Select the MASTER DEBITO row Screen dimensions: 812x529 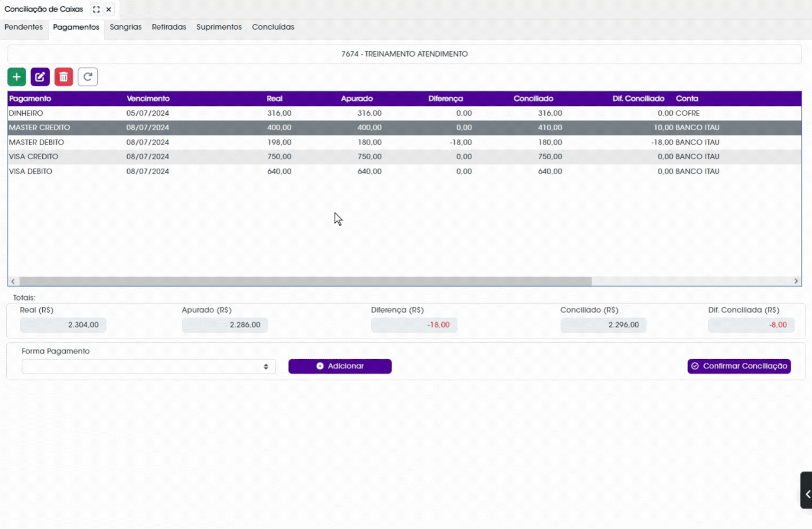coord(404,142)
